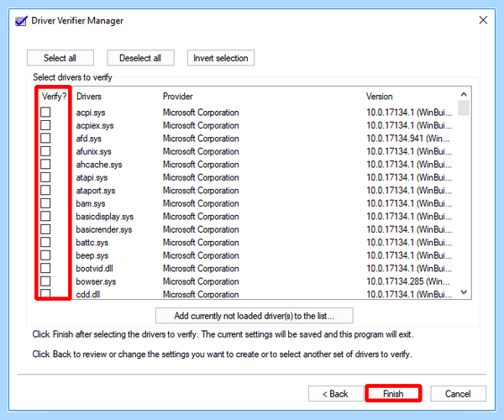Select the atapi.sys driver name
The width and height of the screenshot is (504, 420).
92,178
